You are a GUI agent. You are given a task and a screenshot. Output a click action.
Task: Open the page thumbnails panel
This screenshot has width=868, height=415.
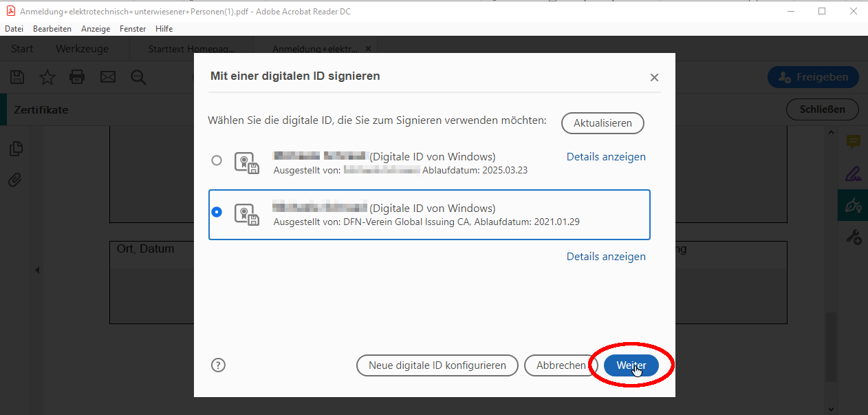click(16, 148)
